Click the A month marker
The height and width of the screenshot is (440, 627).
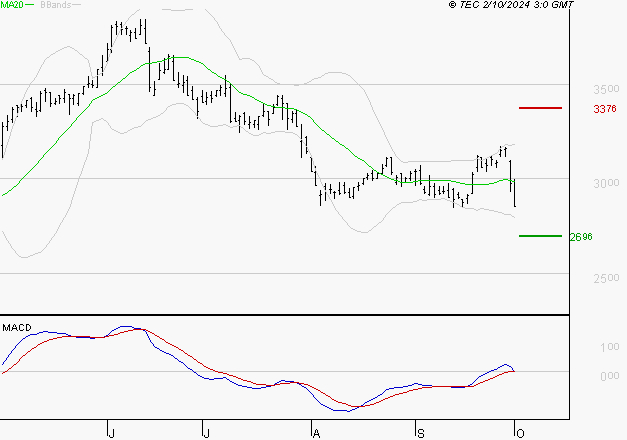[316, 433]
